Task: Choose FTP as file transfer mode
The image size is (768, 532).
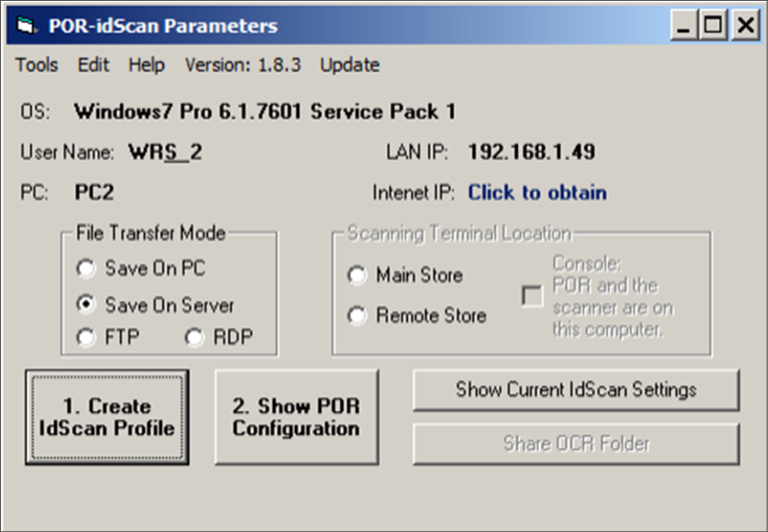Action: click(x=87, y=337)
